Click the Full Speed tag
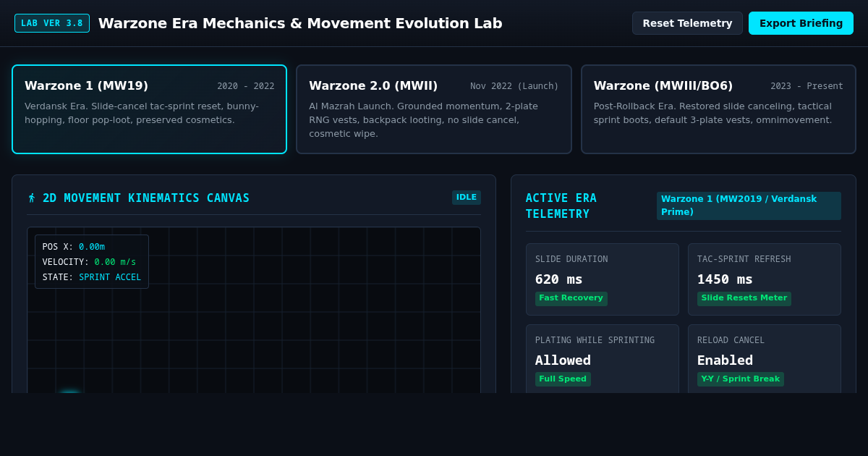Screen dimensions: 868x456 (563, 379)
